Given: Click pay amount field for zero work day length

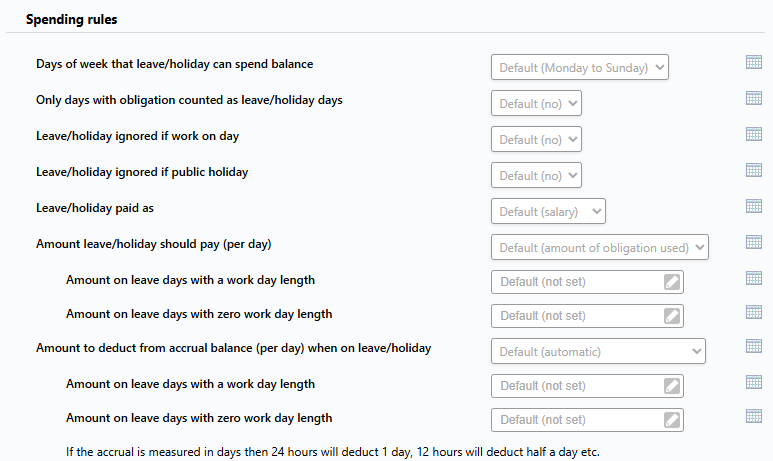Looking at the screenshot, I should pyautogui.click(x=587, y=316).
